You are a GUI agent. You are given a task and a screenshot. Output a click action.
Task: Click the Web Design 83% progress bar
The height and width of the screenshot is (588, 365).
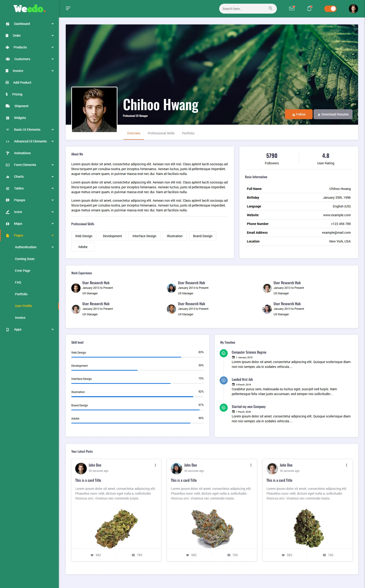point(137,357)
